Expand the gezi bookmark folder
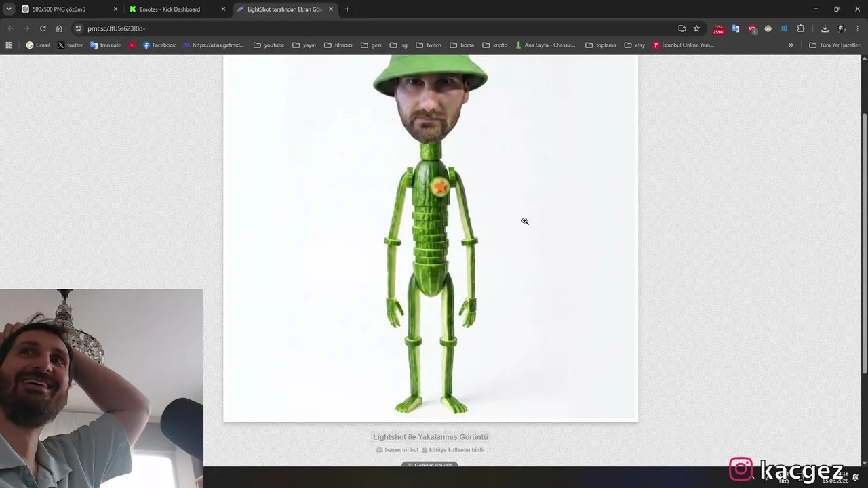The width and height of the screenshot is (868, 488). click(x=371, y=45)
